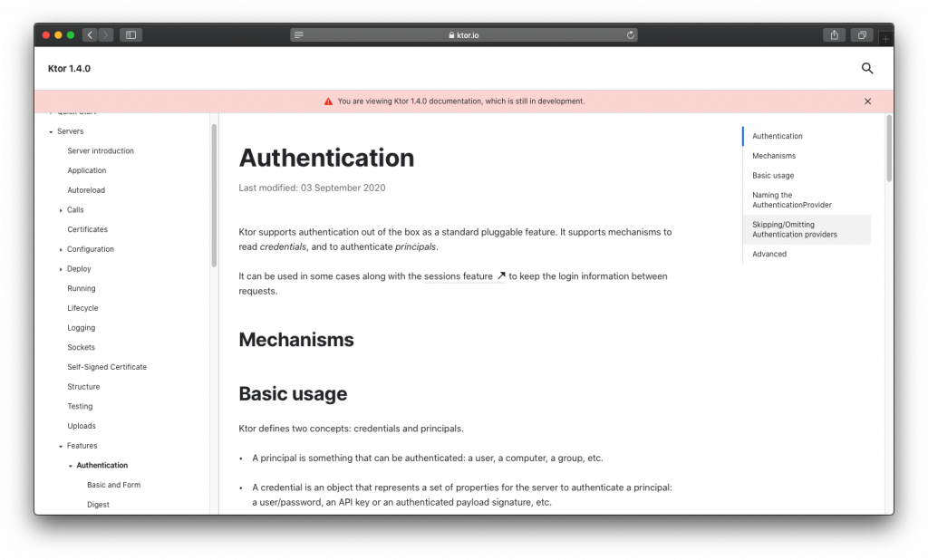Screen dimensions: 928x560
Task: Click the Ktor 1.4.0 title
Action: pyautogui.click(x=69, y=68)
